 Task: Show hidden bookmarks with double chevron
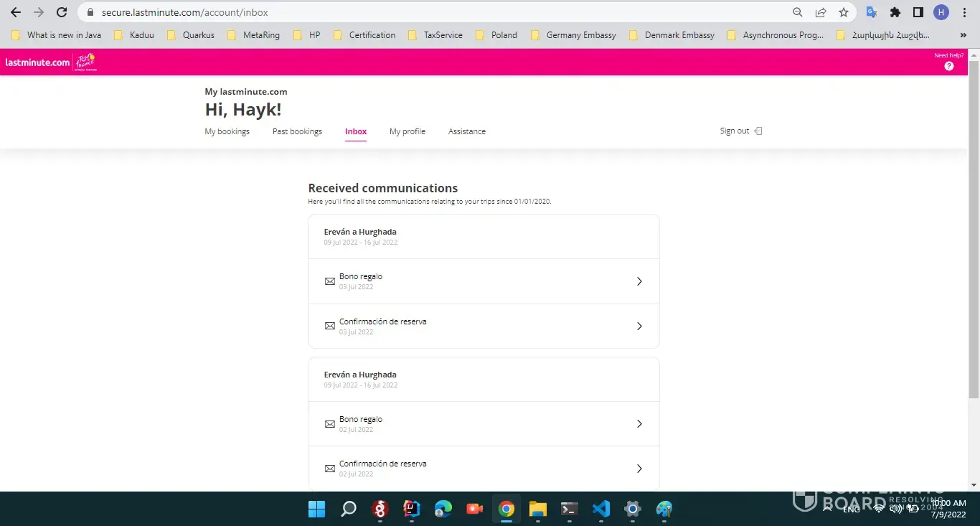[x=963, y=35]
